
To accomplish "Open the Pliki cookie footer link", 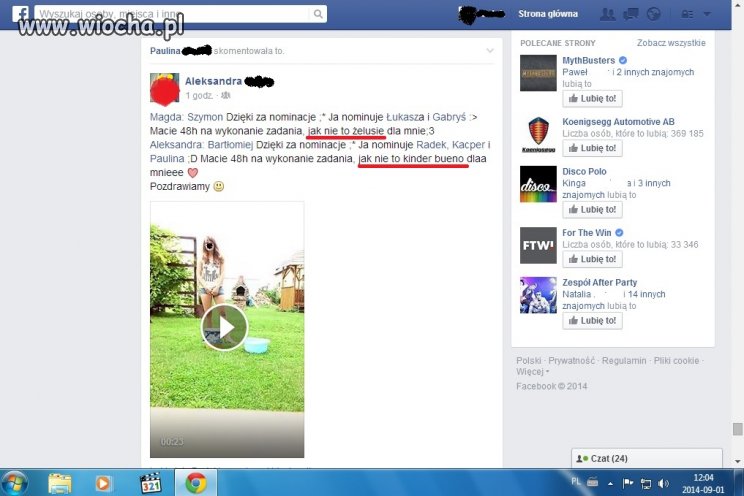I will [x=676, y=361].
